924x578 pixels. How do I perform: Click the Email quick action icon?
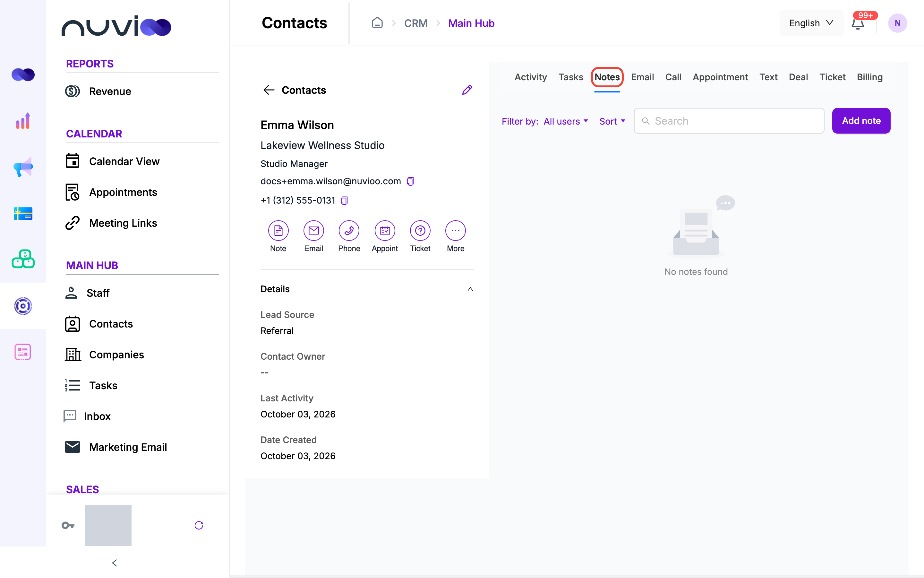[313, 231]
